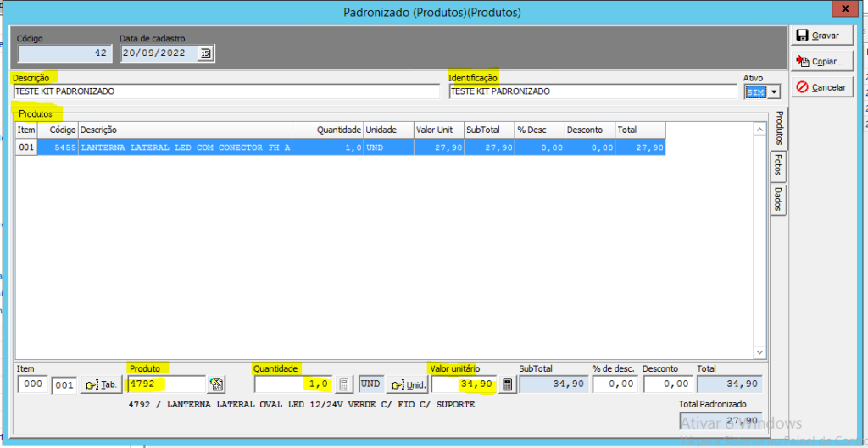Click the bottom Total field showing 34,90

click(x=730, y=384)
